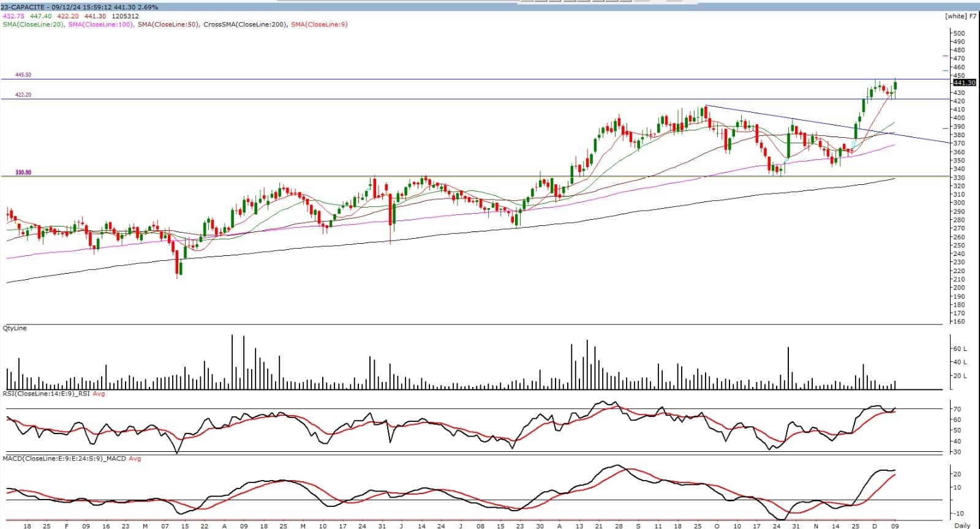Screen dimensions: 980x529
Task: Click the SMA(CloseLine:20) indicator label
Action: (x=32, y=24)
